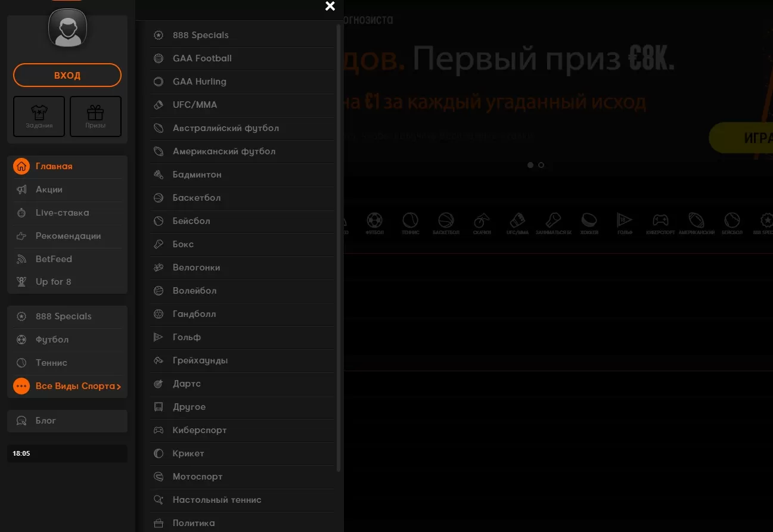Open UFC/MMA using the glove icon

click(517, 220)
